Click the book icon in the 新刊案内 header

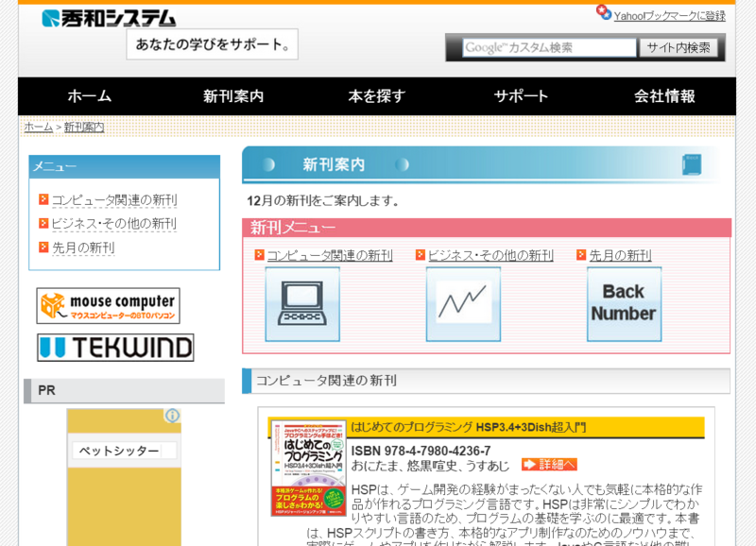coord(690,162)
